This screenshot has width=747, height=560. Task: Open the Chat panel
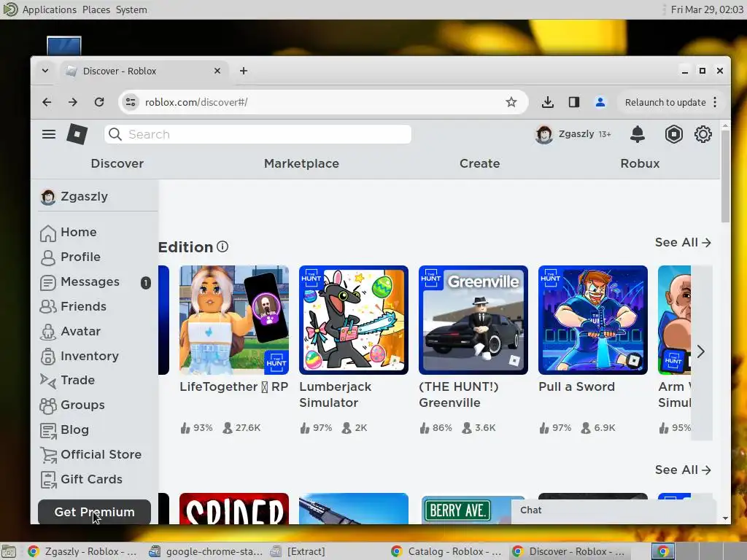click(x=614, y=510)
